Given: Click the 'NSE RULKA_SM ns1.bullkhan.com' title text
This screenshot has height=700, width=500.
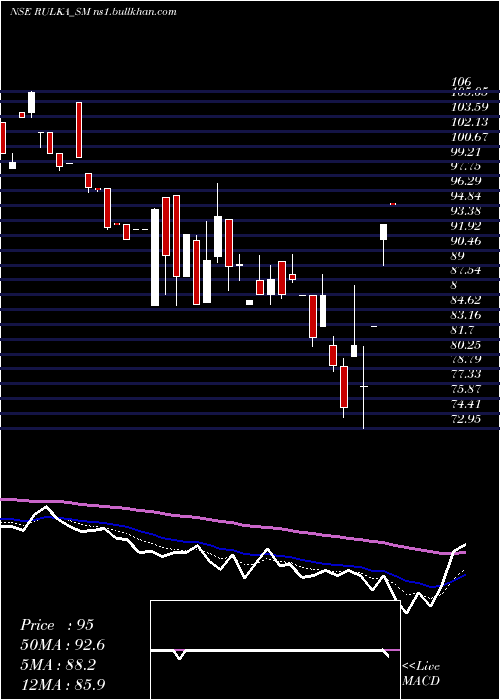Looking at the screenshot, I should [x=92, y=12].
